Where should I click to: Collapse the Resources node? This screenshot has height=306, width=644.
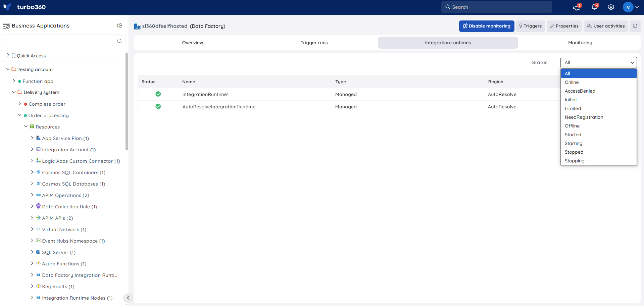(x=26, y=126)
